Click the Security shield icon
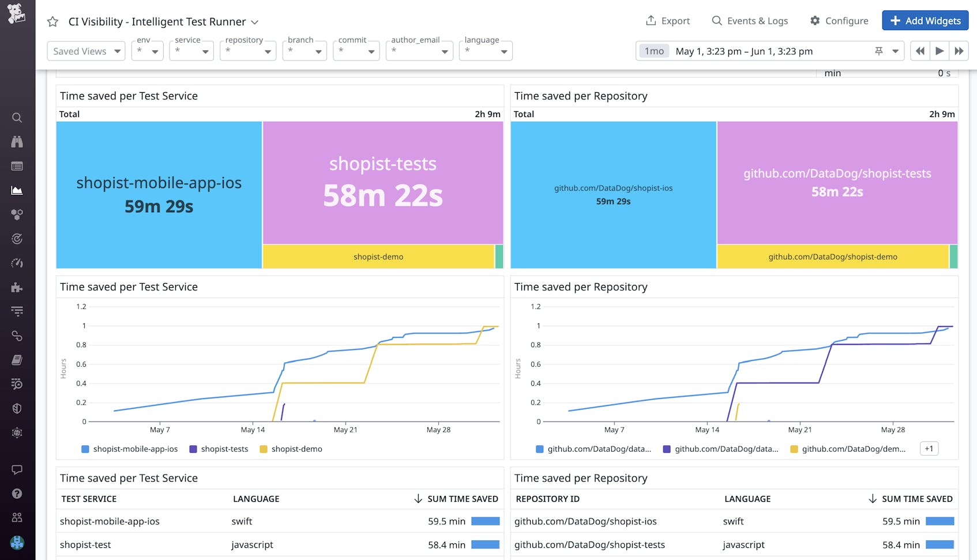This screenshot has width=977, height=560. tap(17, 408)
